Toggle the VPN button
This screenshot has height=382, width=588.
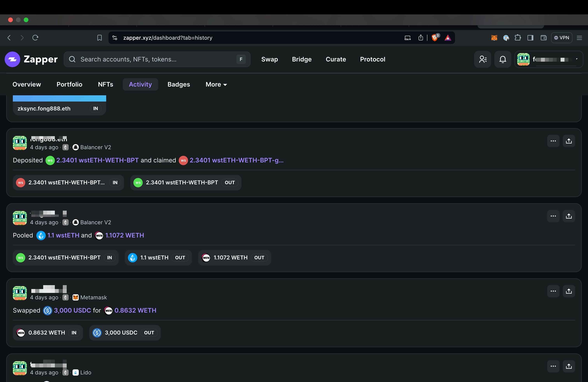[562, 38]
